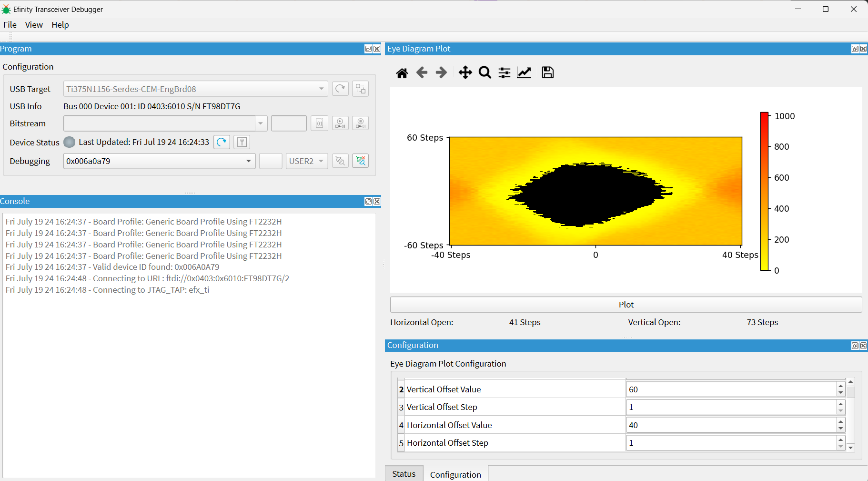Decrement the Horizontal Offset Step

point(841,447)
